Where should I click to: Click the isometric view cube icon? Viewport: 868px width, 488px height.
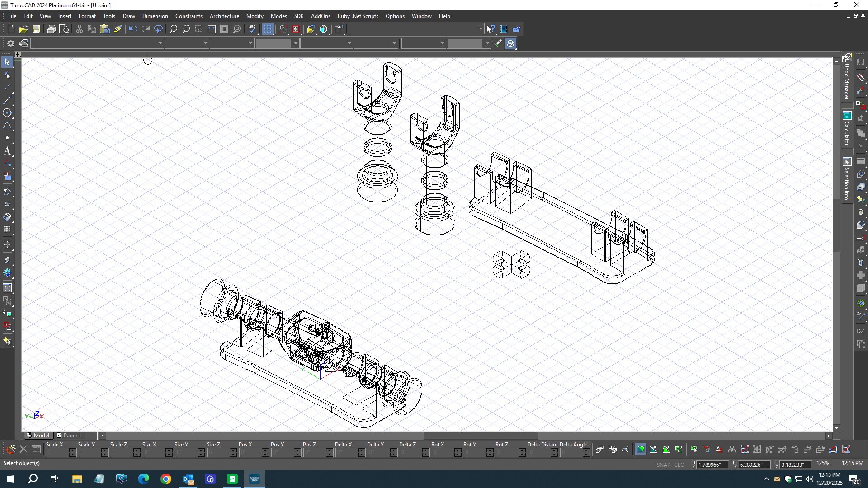click(324, 29)
